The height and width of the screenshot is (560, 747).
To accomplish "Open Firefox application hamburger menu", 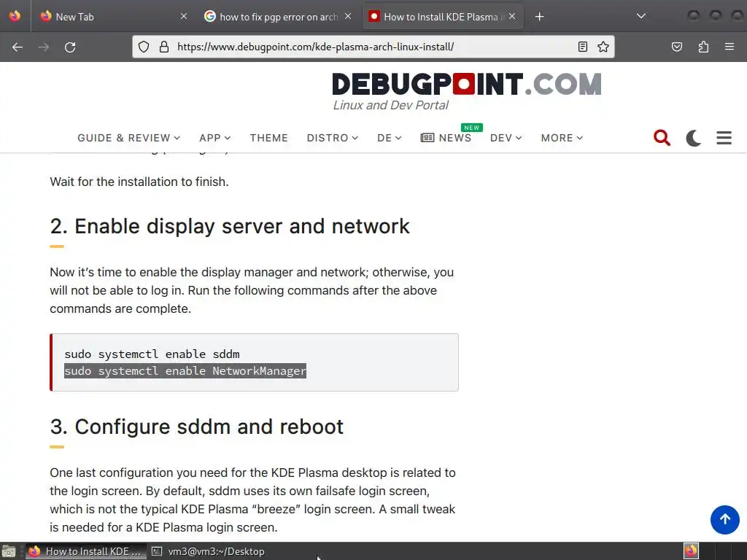I will (x=729, y=47).
